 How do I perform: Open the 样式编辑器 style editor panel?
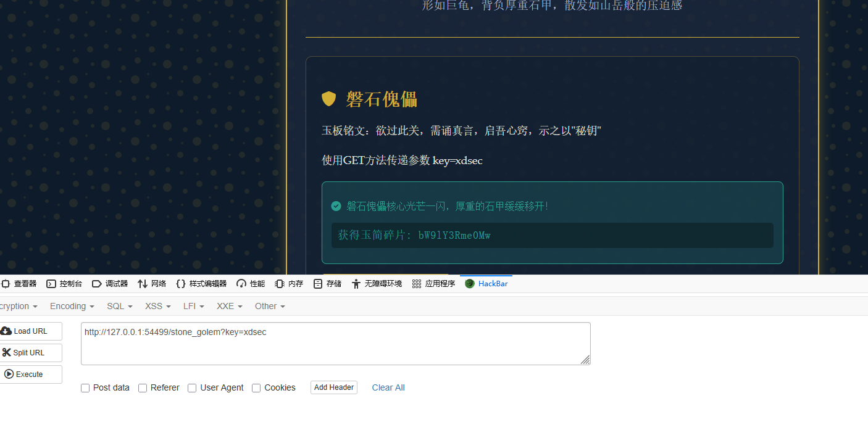201,284
